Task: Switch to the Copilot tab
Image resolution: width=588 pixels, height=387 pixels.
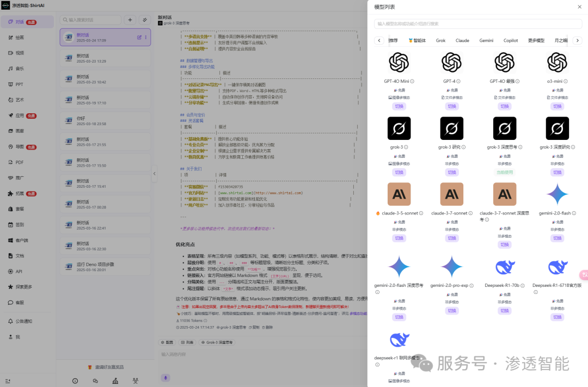Action: [x=510, y=40]
